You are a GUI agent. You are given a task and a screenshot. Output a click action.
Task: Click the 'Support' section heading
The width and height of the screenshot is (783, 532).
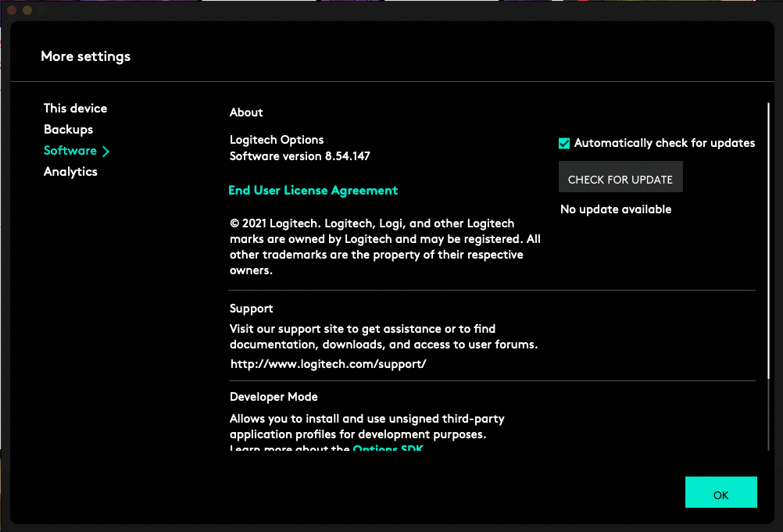(x=251, y=309)
